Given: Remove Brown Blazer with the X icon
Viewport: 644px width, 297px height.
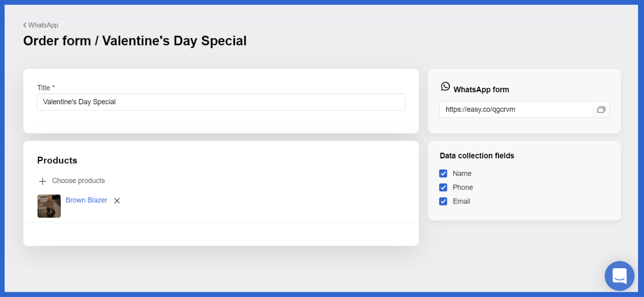Looking at the screenshot, I should click(117, 201).
